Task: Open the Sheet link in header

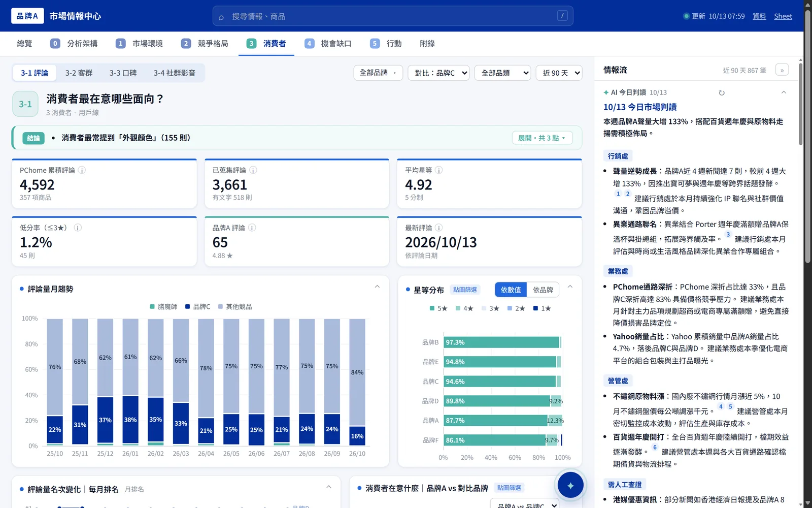Action: click(x=783, y=16)
